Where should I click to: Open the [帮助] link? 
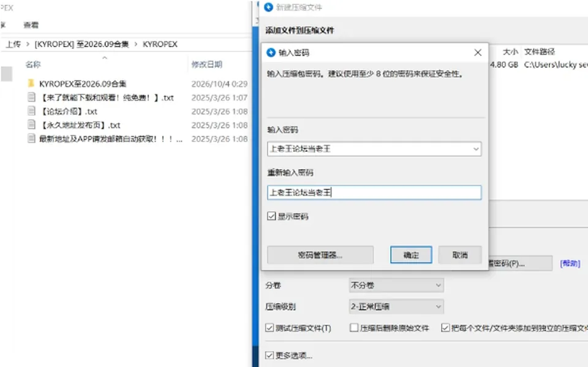pos(570,263)
